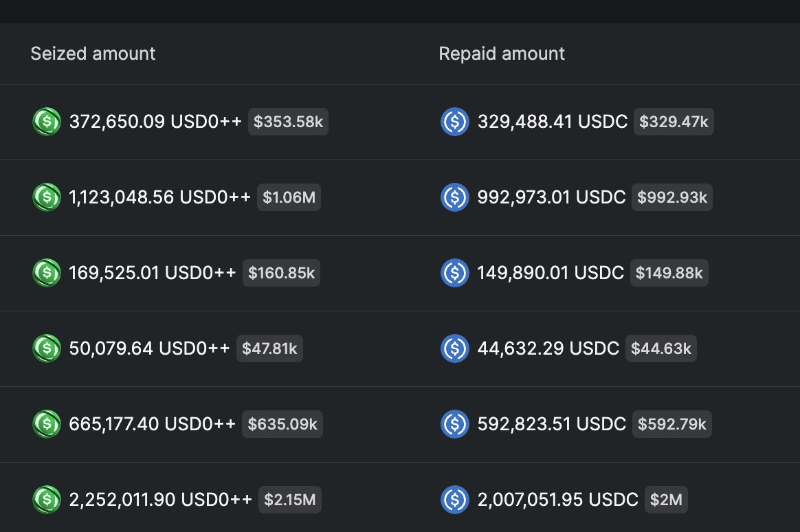Click USDC icon next to 992,973.01
This screenshot has height=532, width=800.
click(454, 197)
